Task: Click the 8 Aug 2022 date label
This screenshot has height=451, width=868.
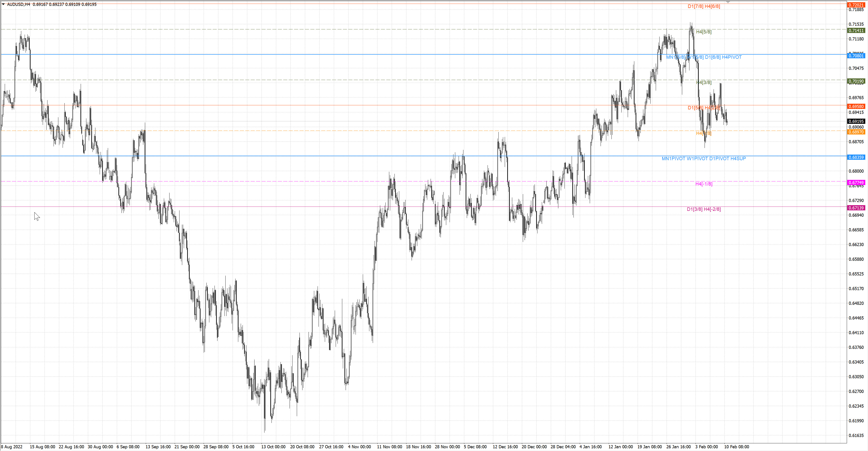Action: [x=12, y=447]
